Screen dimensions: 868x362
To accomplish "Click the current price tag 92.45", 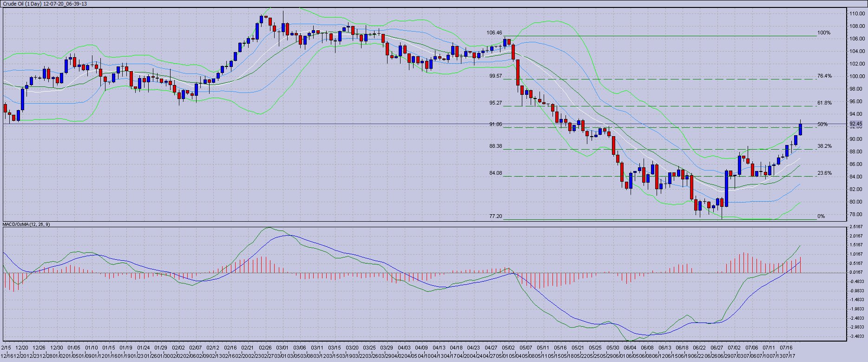I will pos(856,124).
